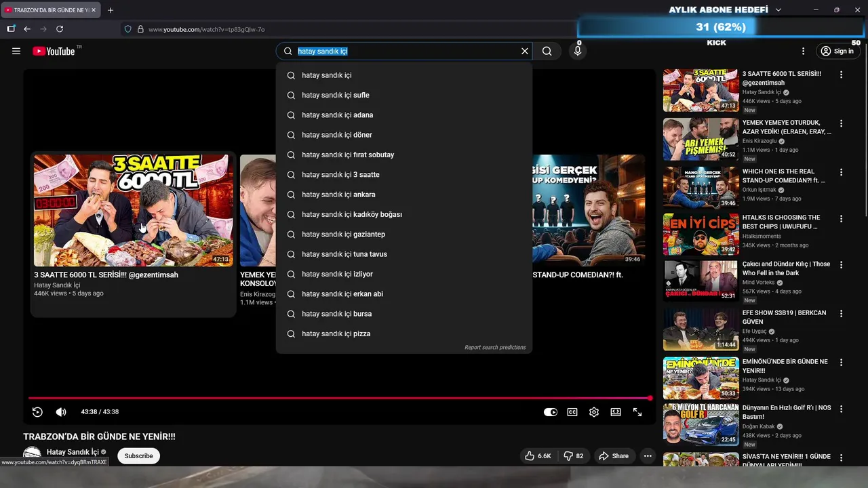Toggle the autoplay switch in player
Screen dimensions: 868x488
coord(551,412)
